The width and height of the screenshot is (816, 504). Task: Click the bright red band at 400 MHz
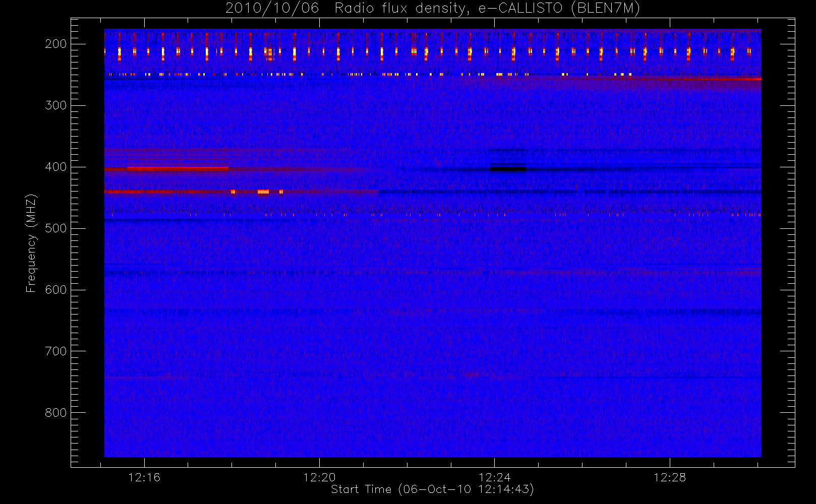pyautogui.click(x=178, y=169)
